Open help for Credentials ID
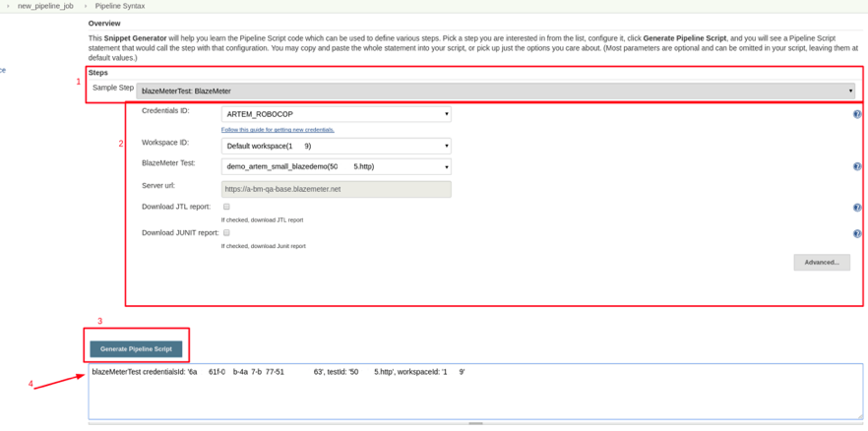Viewport: 868px width, 431px height. pyautogui.click(x=857, y=114)
